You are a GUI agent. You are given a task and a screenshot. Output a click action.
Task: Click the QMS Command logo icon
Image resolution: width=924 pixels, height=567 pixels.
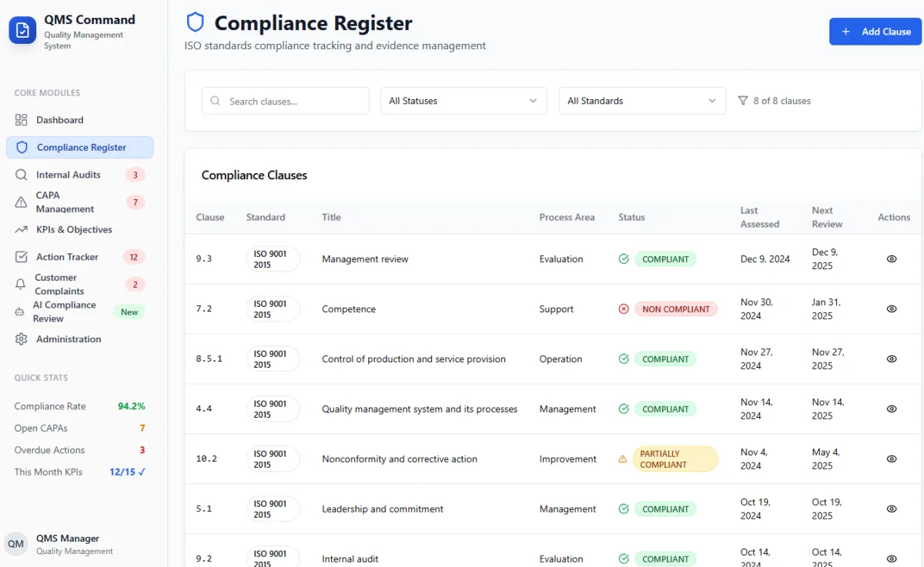click(22, 31)
